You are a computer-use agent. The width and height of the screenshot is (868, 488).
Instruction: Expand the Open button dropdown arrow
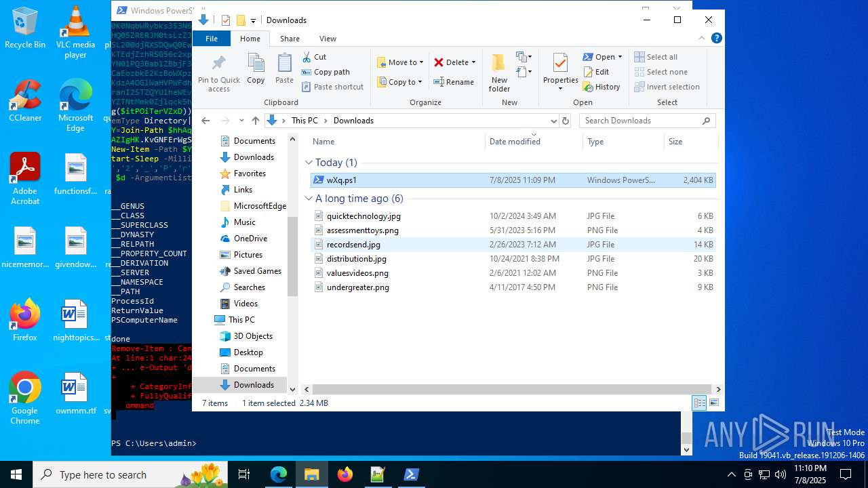[620, 57]
